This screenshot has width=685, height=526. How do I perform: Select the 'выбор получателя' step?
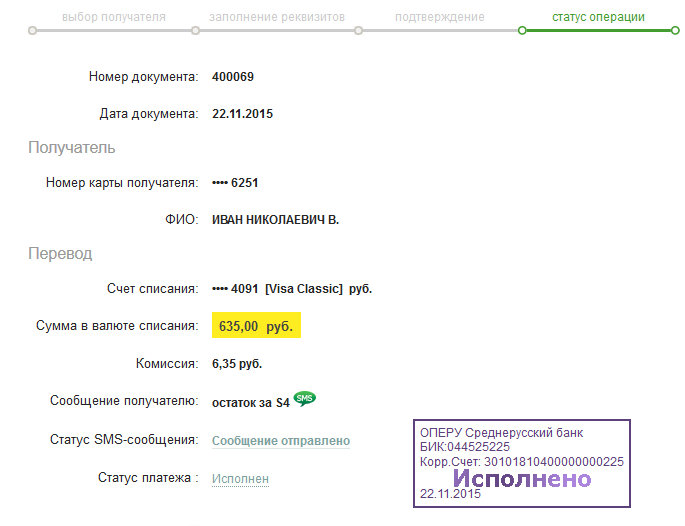[114, 17]
